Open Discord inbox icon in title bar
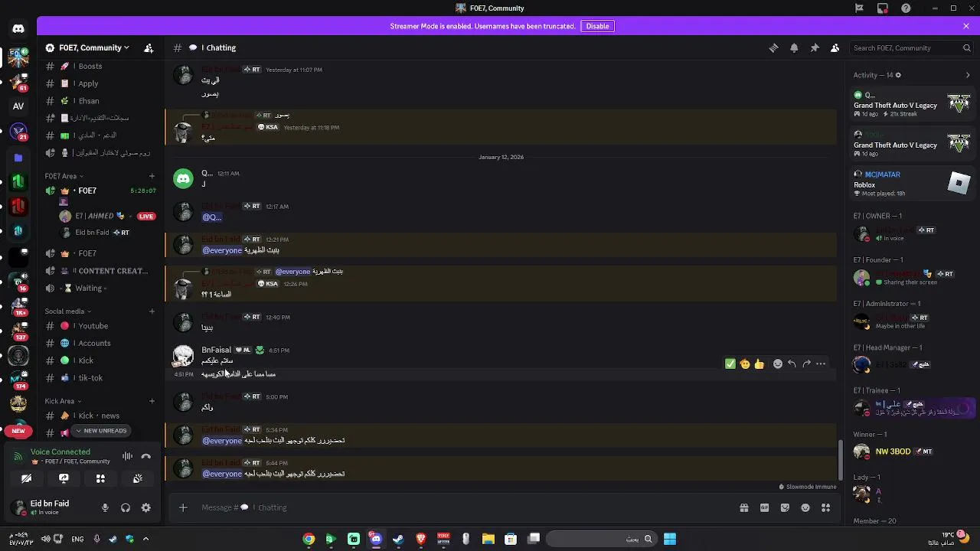Viewport: 980px width, 551px height. point(883,8)
